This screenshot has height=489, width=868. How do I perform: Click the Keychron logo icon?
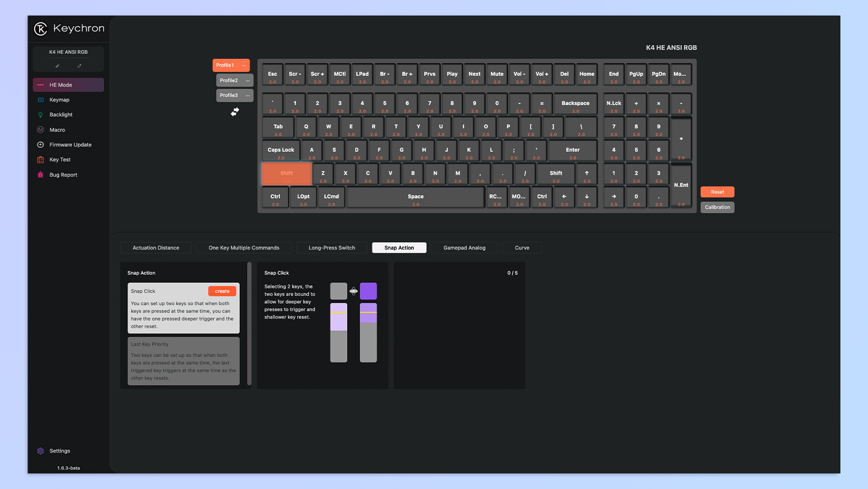(x=40, y=29)
